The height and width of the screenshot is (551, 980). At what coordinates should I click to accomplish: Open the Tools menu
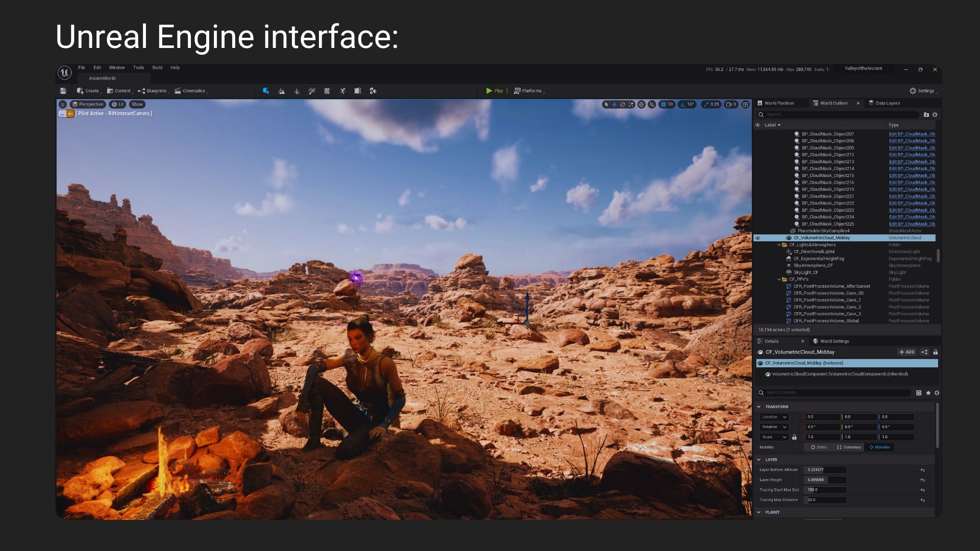point(138,68)
